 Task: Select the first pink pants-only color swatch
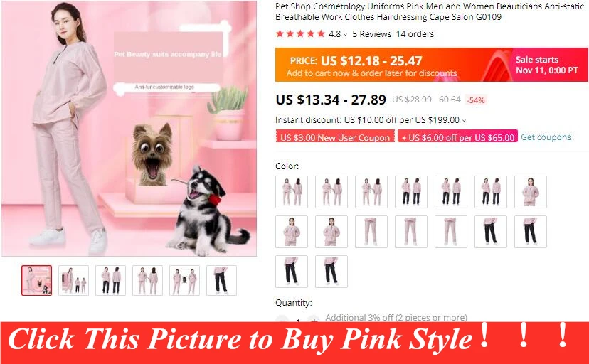[x=371, y=232]
